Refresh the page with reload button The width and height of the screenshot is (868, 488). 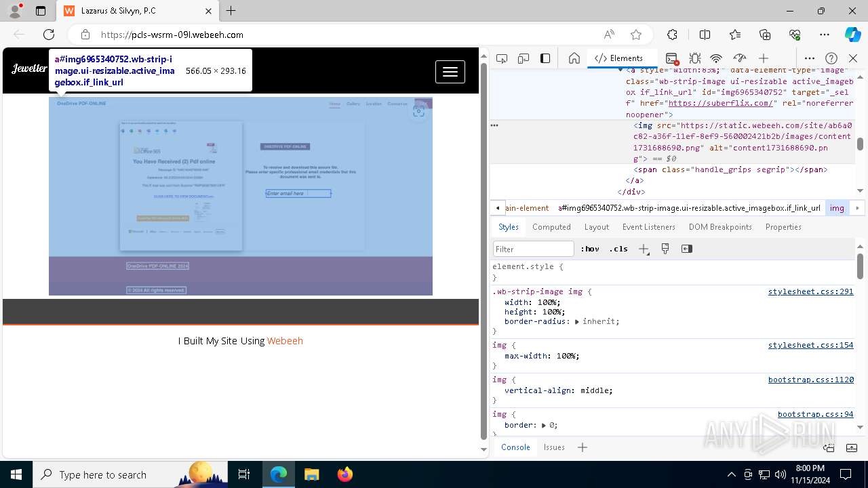[49, 35]
